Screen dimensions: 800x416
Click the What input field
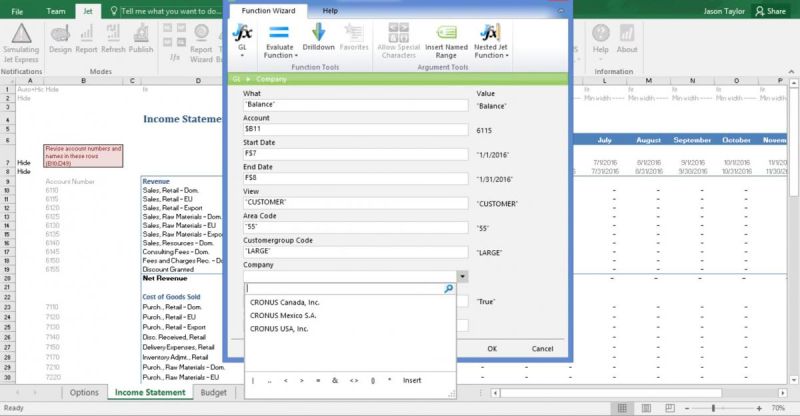[x=356, y=105]
